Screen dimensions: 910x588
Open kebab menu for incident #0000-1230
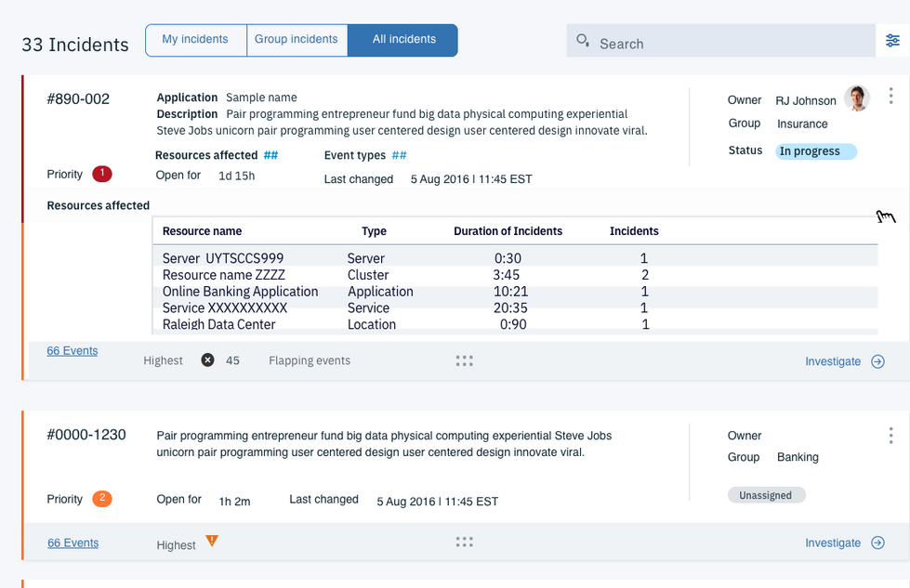point(890,438)
